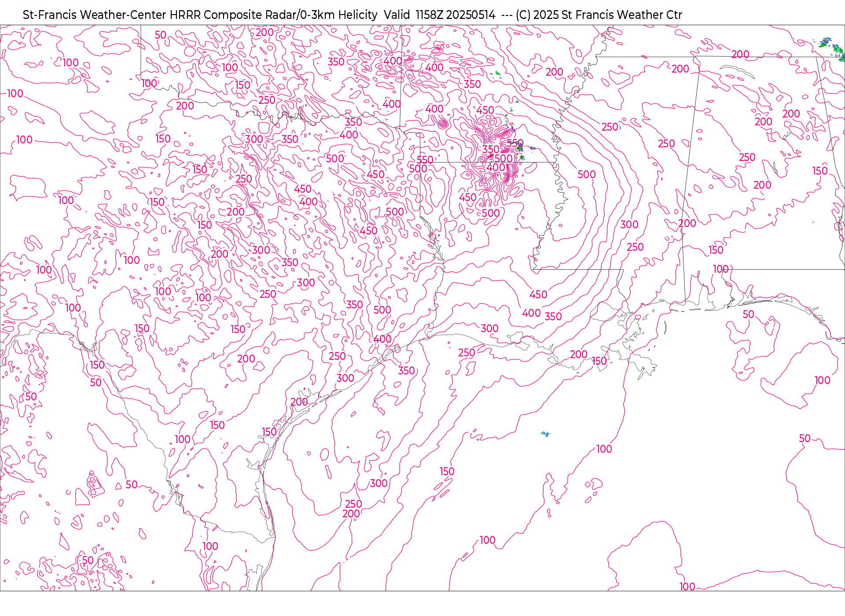845x616 pixels.
Task: Click the isolated radar echo over the Gulf of Mexico
Action: tap(545, 434)
